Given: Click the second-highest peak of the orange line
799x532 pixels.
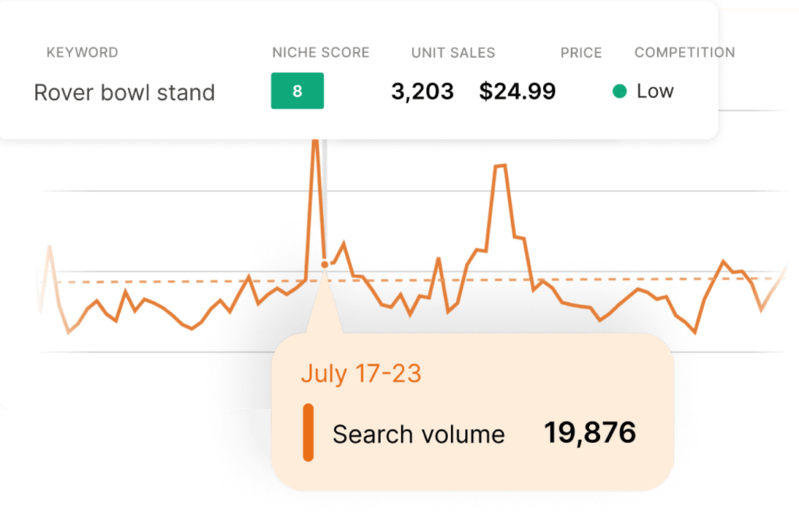Looking at the screenshot, I should 501,165.
